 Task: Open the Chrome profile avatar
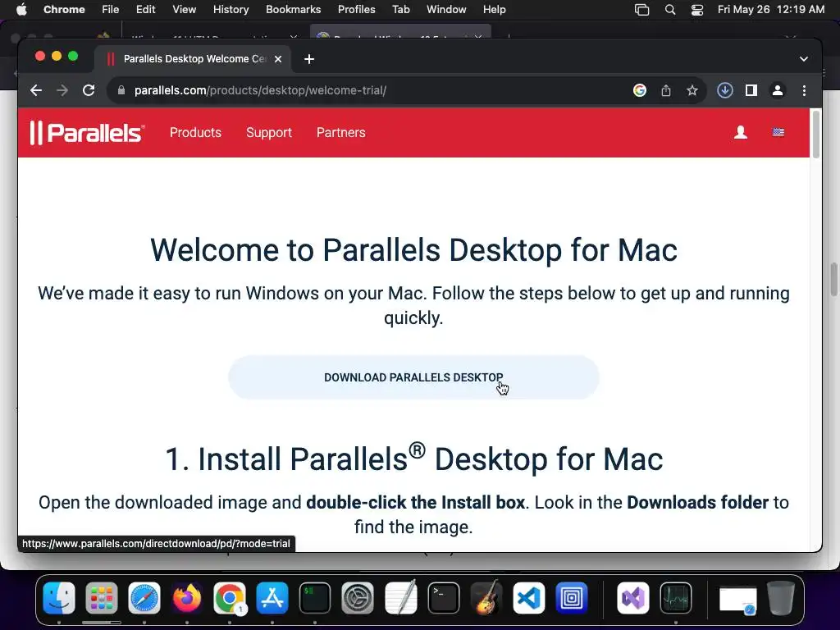pyautogui.click(x=778, y=90)
